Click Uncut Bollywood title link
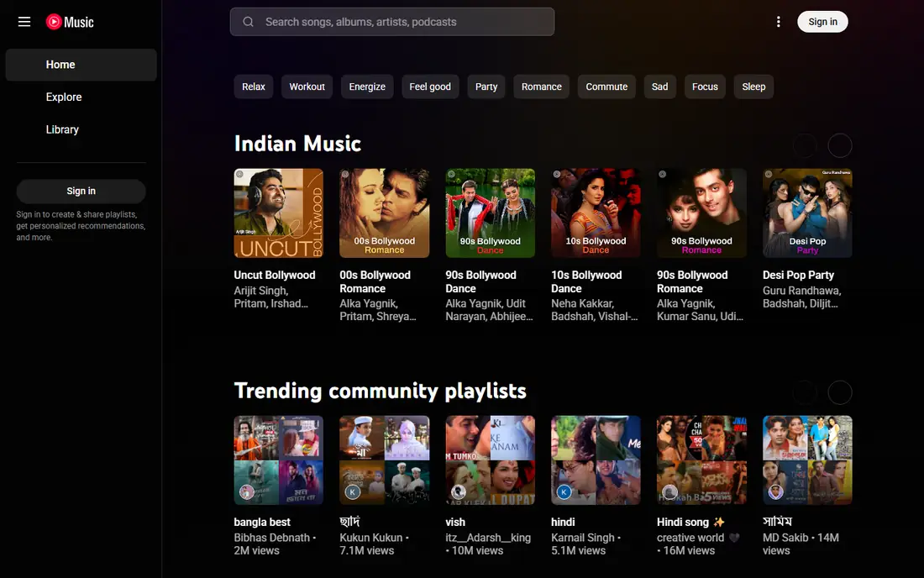 pyautogui.click(x=275, y=276)
